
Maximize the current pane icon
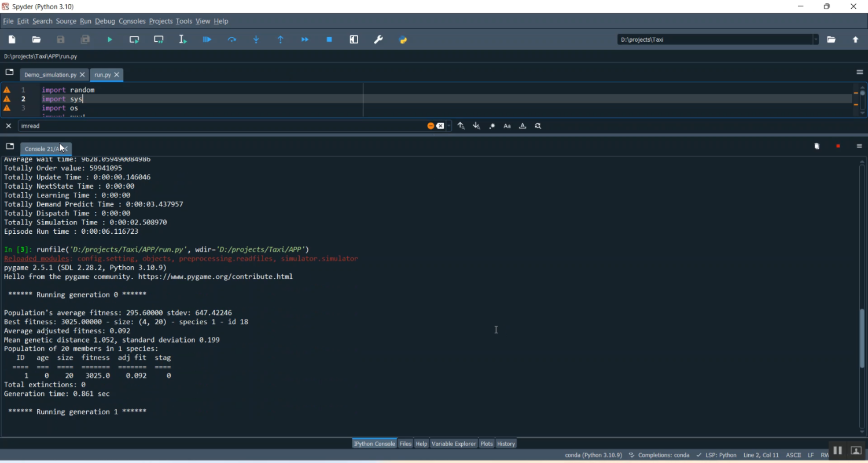(354, 40)
